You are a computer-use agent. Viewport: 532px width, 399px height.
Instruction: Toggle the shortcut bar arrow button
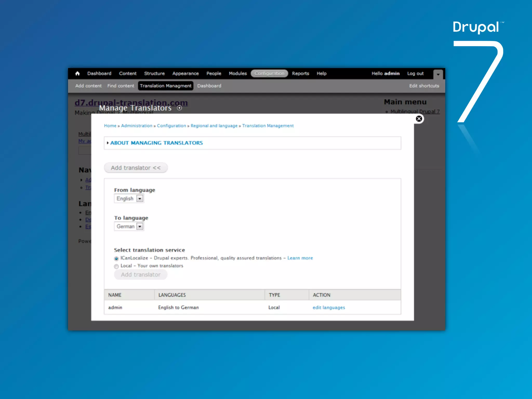coord(438,74)
